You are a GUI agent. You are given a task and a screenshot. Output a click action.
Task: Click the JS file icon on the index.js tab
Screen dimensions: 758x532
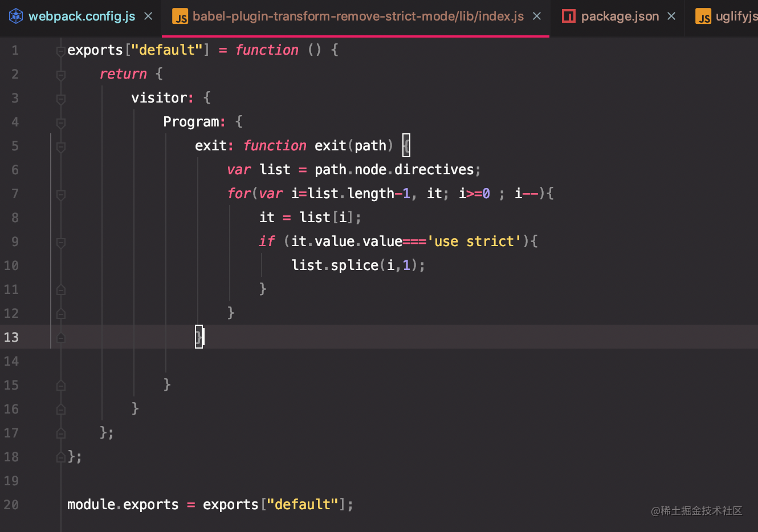point(180,17)
